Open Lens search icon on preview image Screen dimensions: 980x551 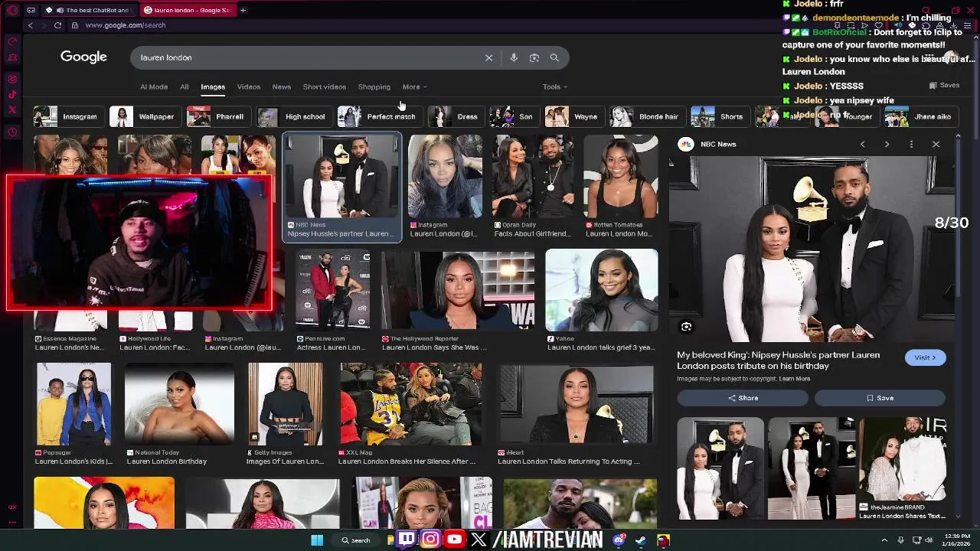coord(686,327)
